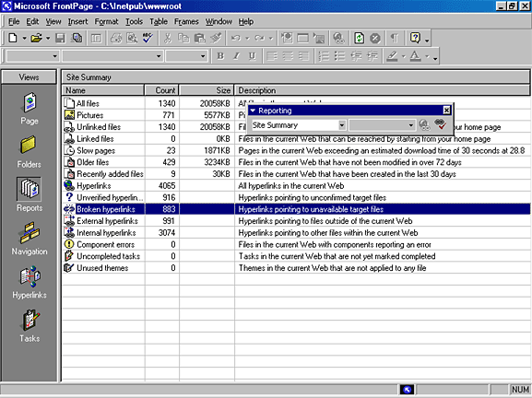Open the Font Color dropdown arrow
Viewport: 532px width, 398px height.
(427, 56)
